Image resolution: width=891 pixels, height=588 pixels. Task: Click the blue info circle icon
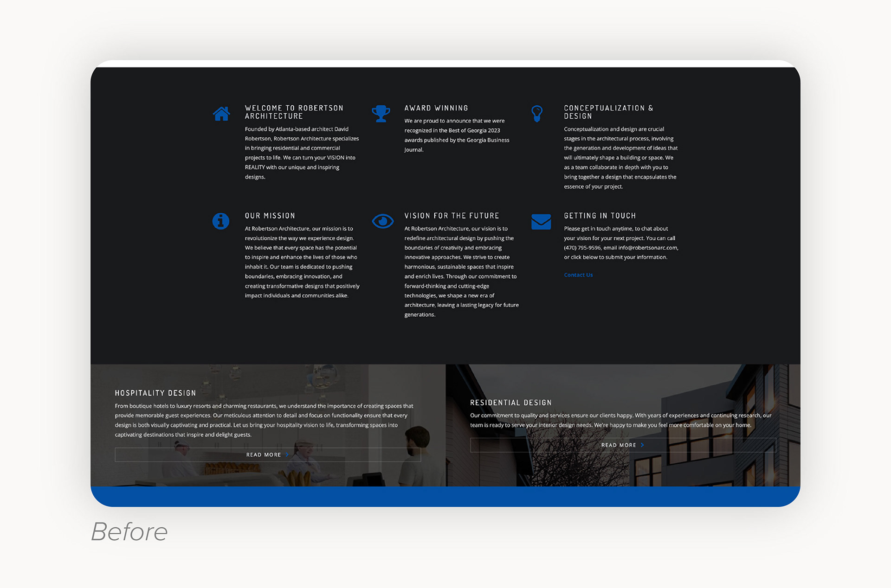click(221, 221)
